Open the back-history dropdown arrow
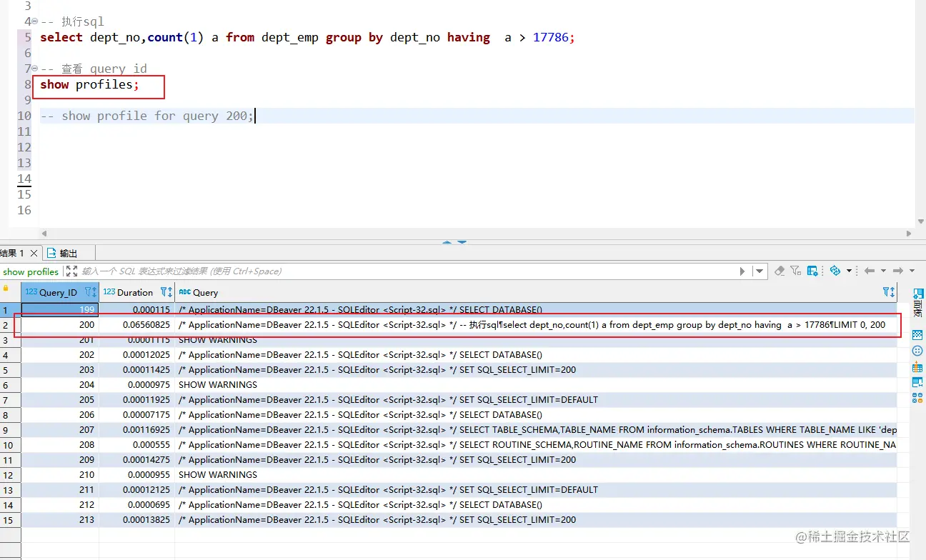 883,271
